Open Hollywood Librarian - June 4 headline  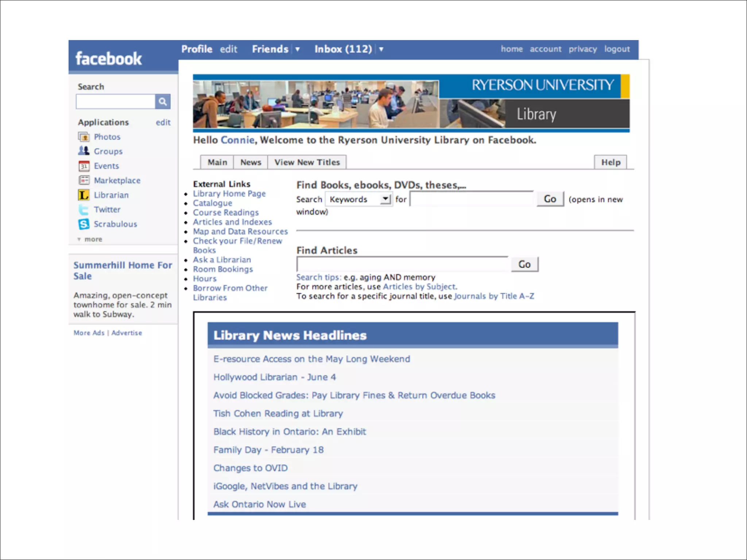coord(275,377)
